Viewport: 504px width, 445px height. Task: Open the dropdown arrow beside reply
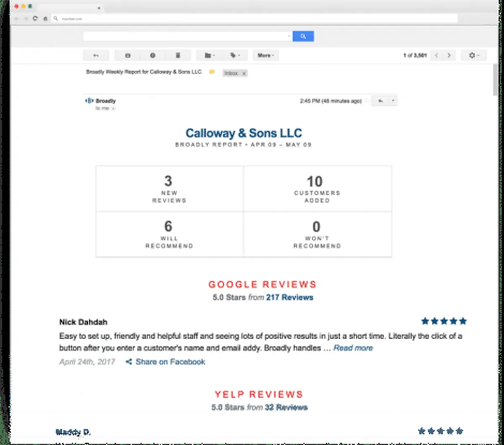point(393,101)
